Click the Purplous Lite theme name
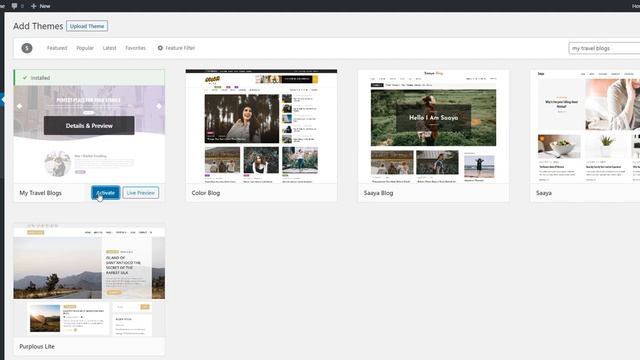 (37, 346)
